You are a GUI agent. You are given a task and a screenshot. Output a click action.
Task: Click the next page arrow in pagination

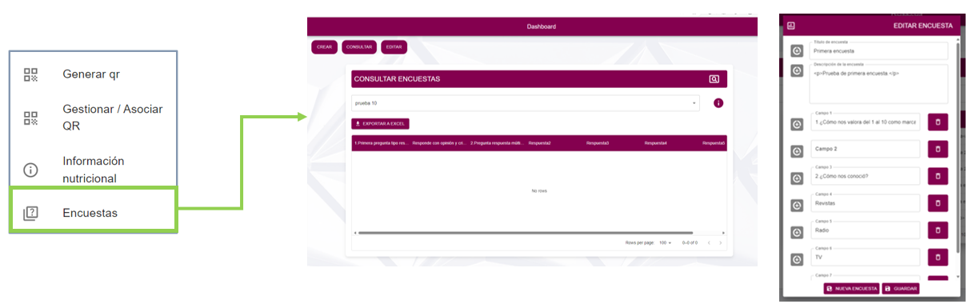point(720,242)
